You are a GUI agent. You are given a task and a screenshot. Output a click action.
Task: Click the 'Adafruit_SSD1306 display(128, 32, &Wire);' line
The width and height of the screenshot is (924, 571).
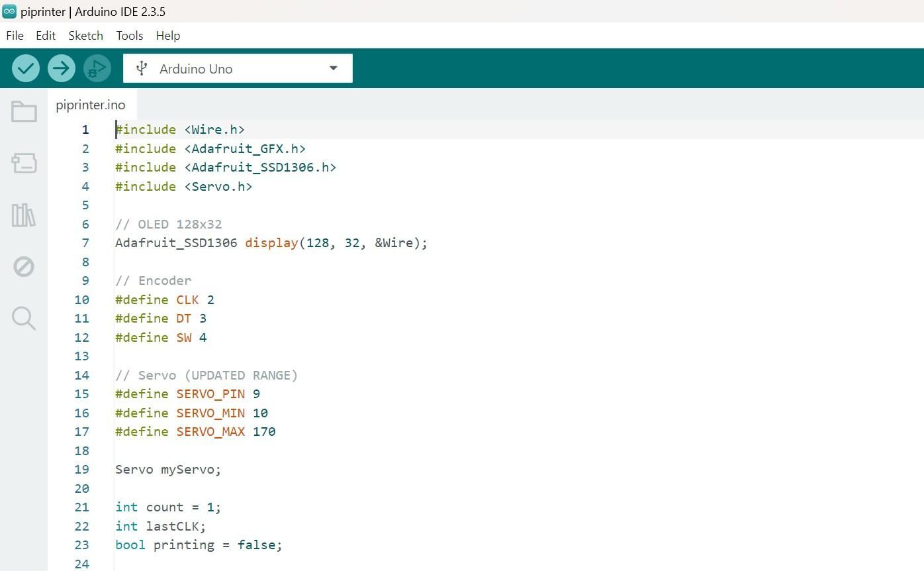[x=271, y=243]
